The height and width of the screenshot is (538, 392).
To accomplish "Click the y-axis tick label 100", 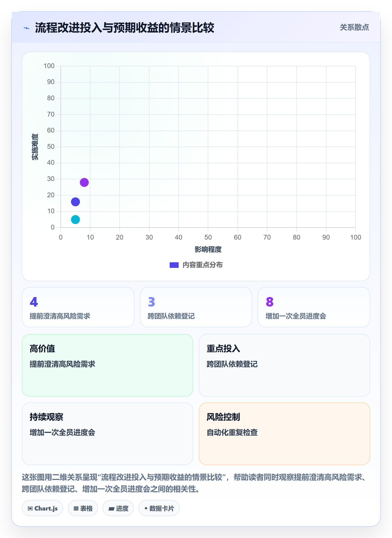I will (x=49, y=66).
